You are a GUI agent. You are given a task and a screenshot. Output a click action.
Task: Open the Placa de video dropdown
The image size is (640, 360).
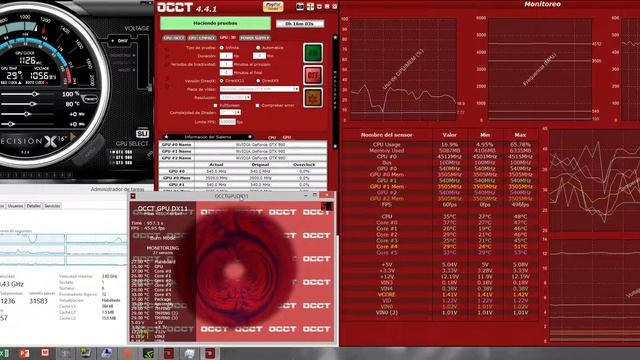click(x=259, y=89)
